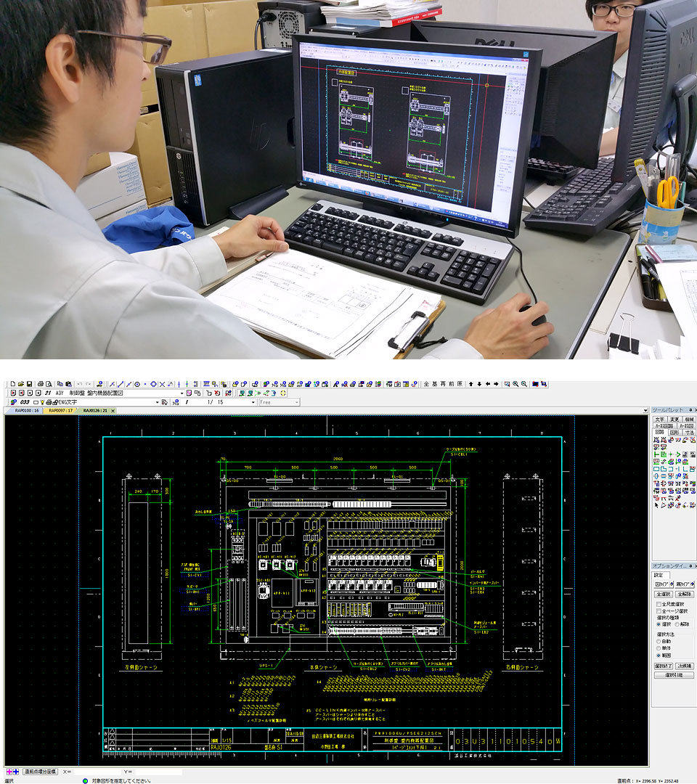Move view down with the down arrow

click(479, 384)
